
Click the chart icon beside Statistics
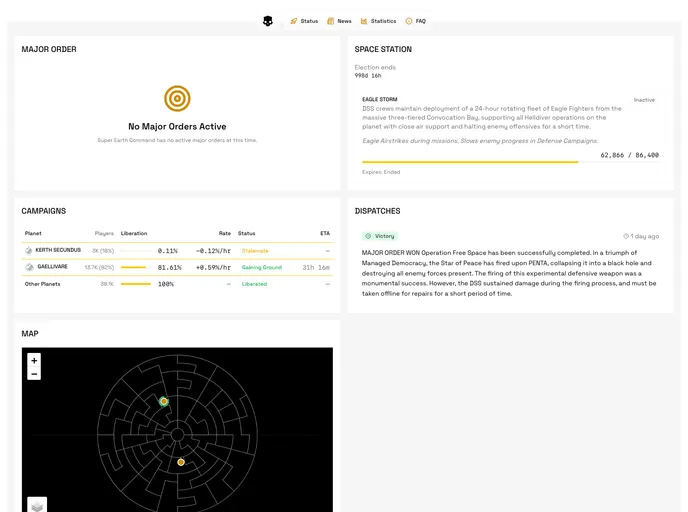coord(364,21)
